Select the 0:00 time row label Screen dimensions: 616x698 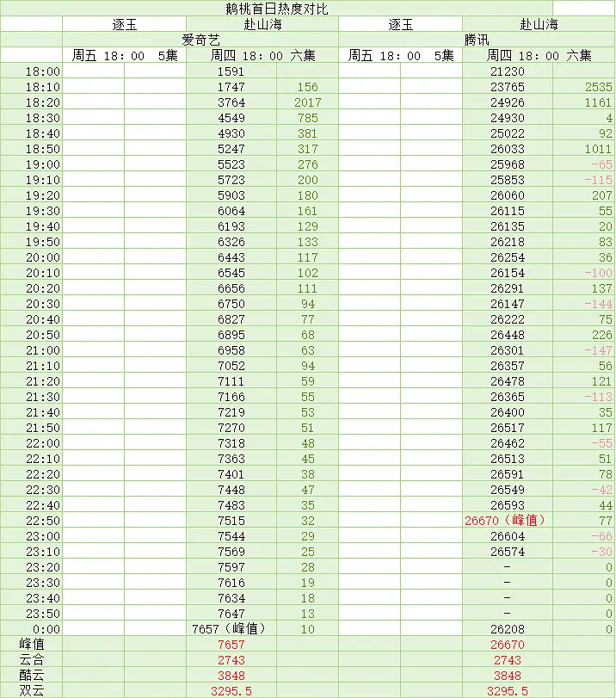coord(46,629)
